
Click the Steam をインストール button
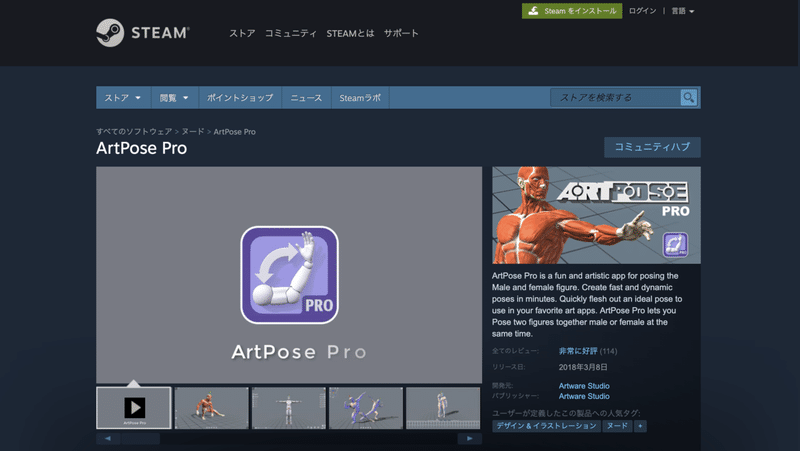click(x=572, y=11)
